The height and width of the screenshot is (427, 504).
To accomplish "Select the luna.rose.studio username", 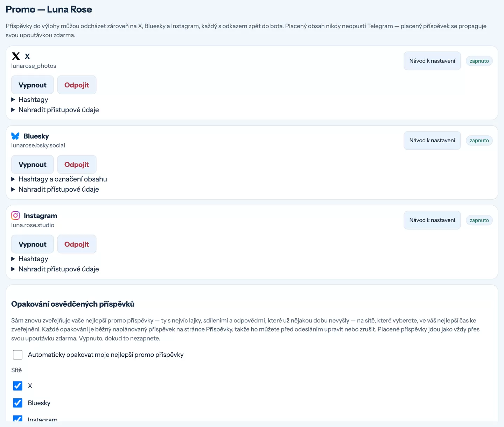I will (x=33, y=225).
